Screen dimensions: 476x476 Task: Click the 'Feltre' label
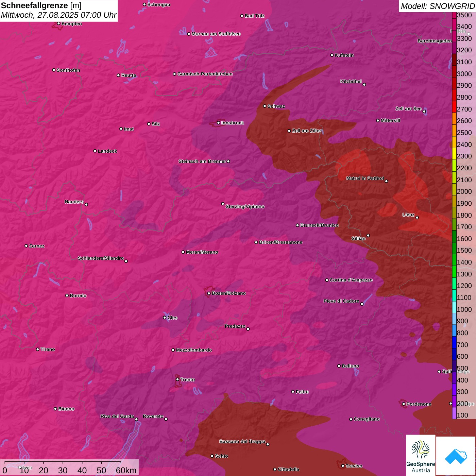pos(302,392)
